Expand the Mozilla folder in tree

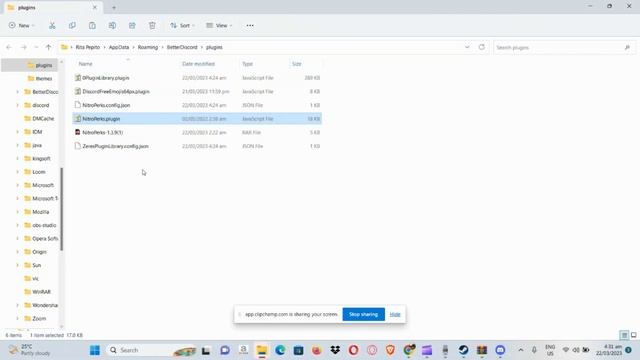[x=18, y=212]
